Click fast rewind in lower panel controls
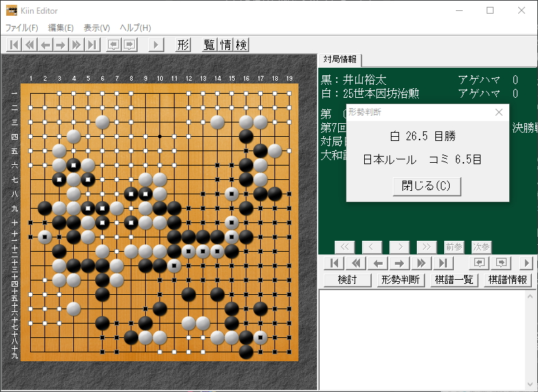Screen dimensions: 538x392 (356, 263)
